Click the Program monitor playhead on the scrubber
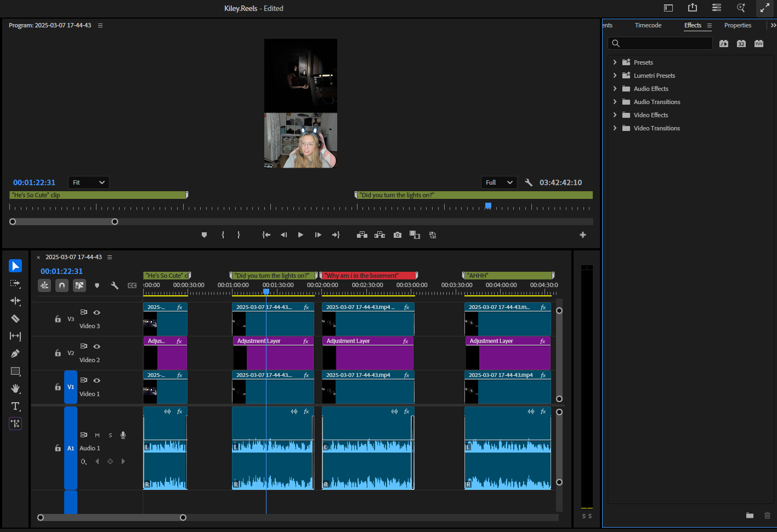This screenshot has width=777, height=532. (x=488, y=206)
